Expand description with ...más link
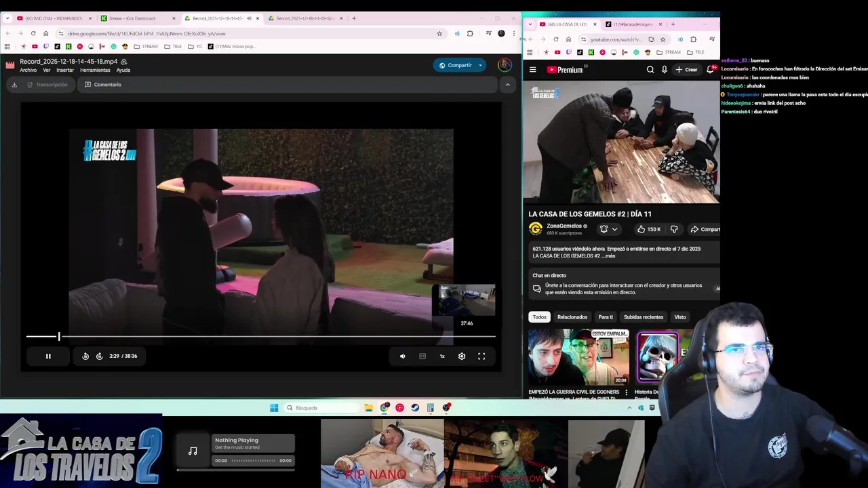This screenshot has width=868, height=488. tap(610, 256)
